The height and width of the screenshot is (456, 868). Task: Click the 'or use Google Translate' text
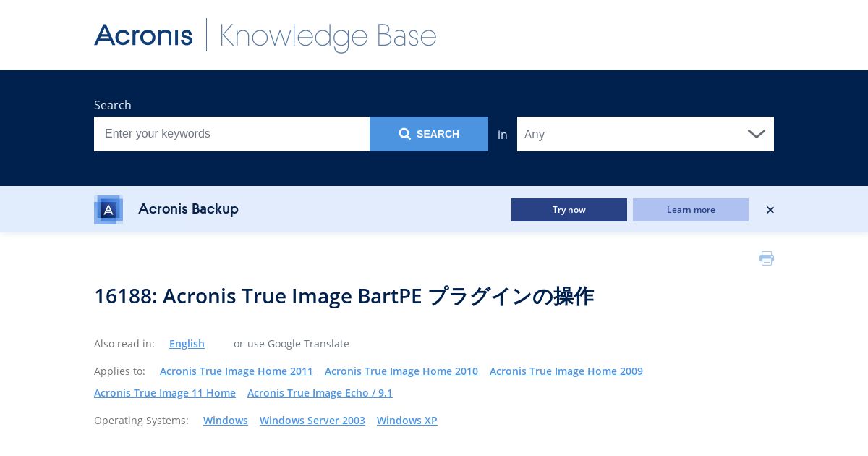tap(292, 344)
